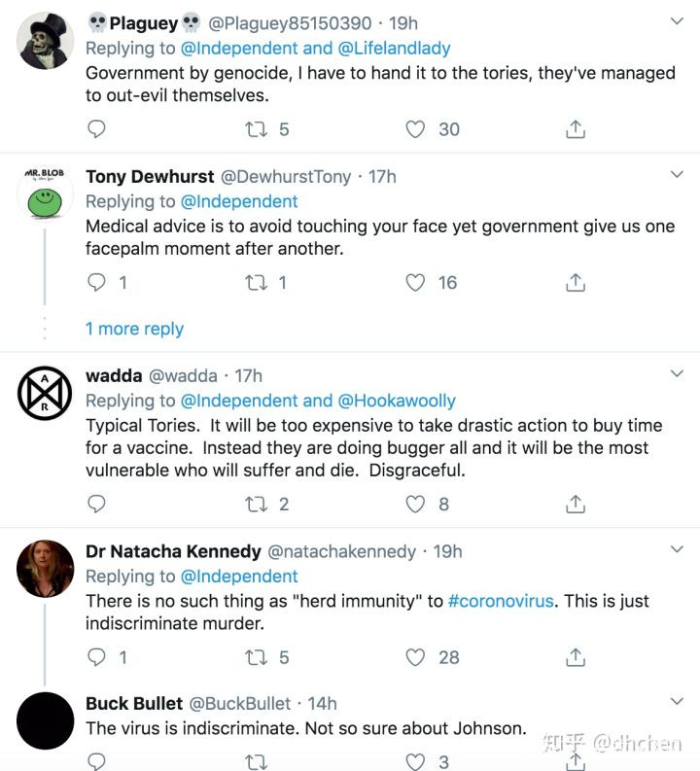Like Tony Dewhurst's facepalm tweet
700x771 pixels.
point(416,282)
